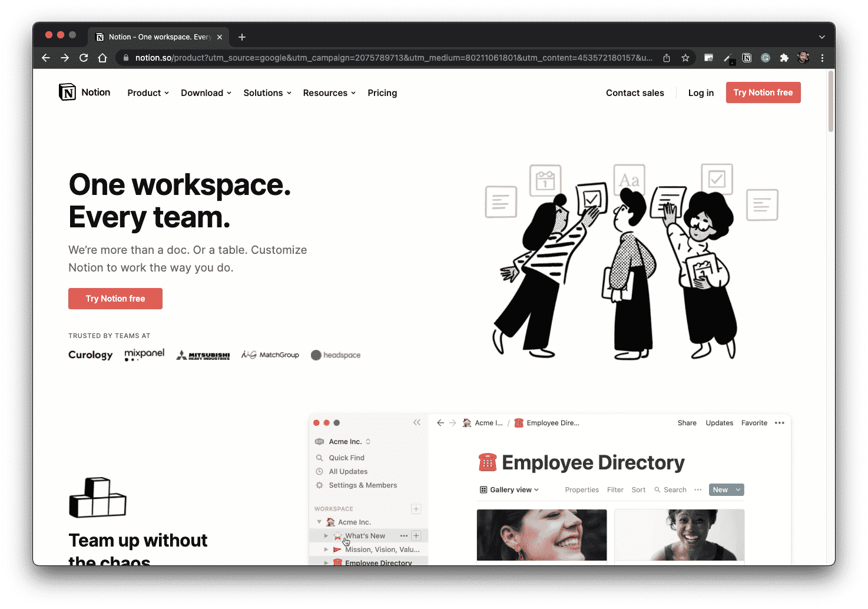The width and height of the screenshot is (868, 609).
Task: Click the three-dot options next to Search
Action: pos(698,489)
